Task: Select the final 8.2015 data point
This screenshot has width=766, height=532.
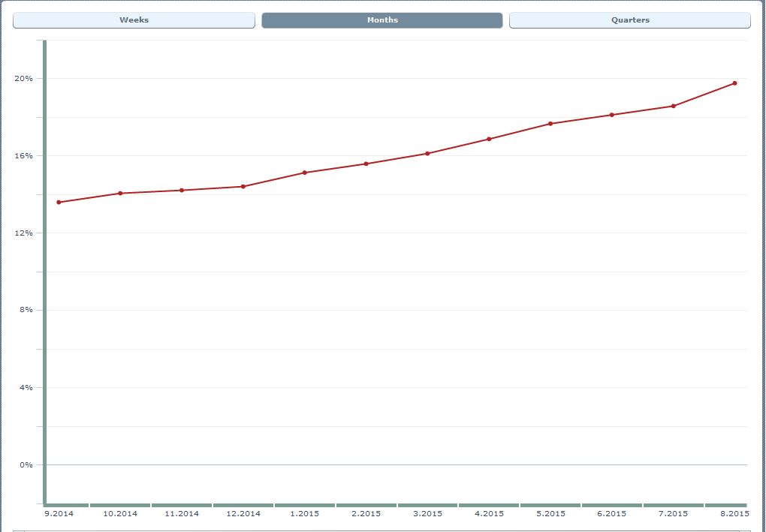Action: click(734, 83)
